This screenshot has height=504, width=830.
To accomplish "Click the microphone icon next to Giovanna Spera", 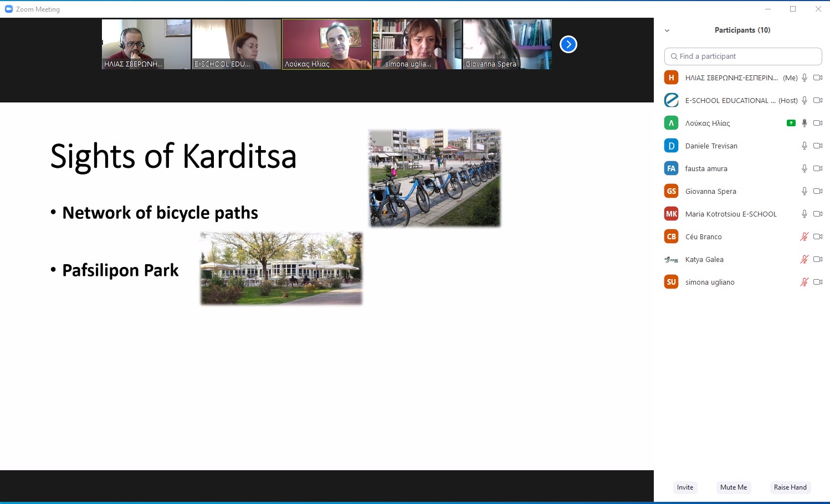I will tap(804, 191).
